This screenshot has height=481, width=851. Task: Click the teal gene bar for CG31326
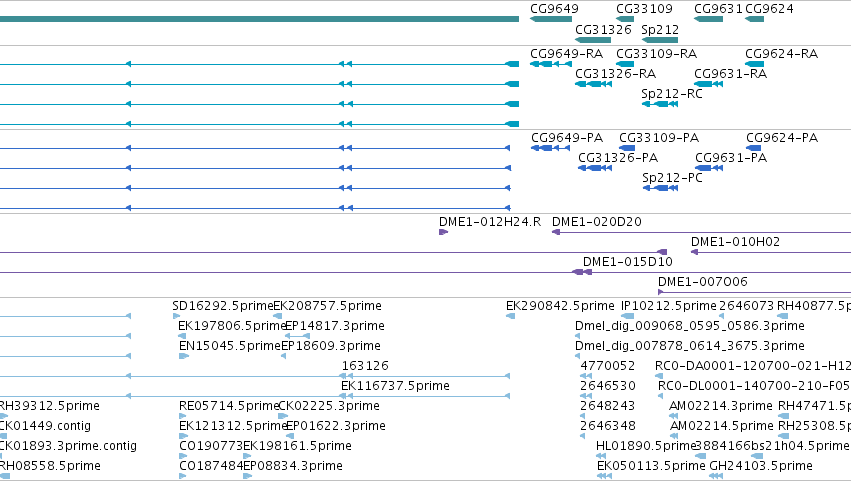click(x=593, y=40)
